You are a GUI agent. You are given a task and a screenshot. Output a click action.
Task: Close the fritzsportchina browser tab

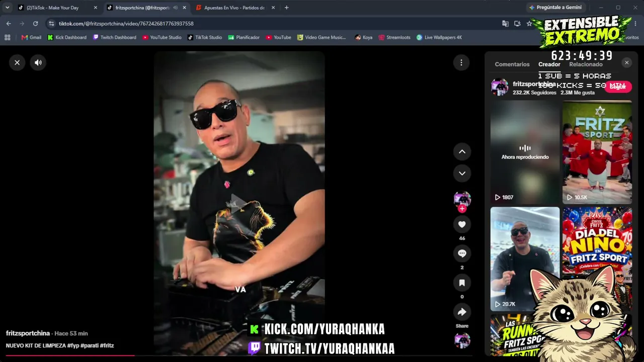click(x=185, y=8)
